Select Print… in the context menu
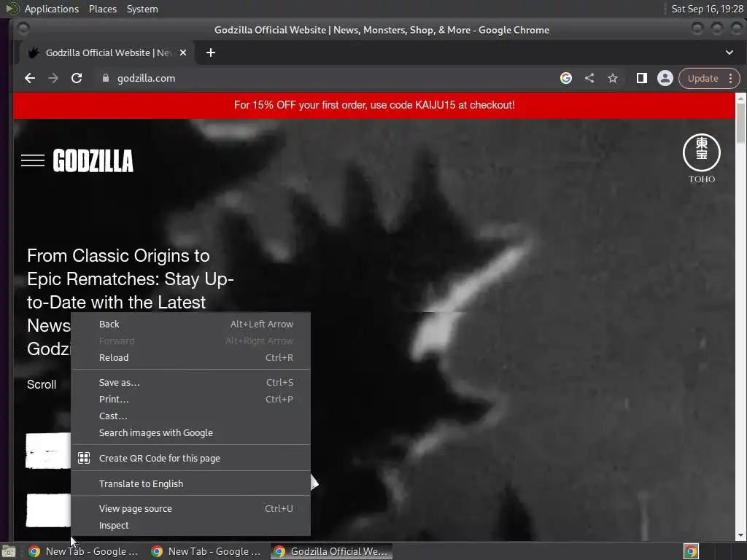The width and height of the screenshot is (747, 560). click(x=190, y=399)
